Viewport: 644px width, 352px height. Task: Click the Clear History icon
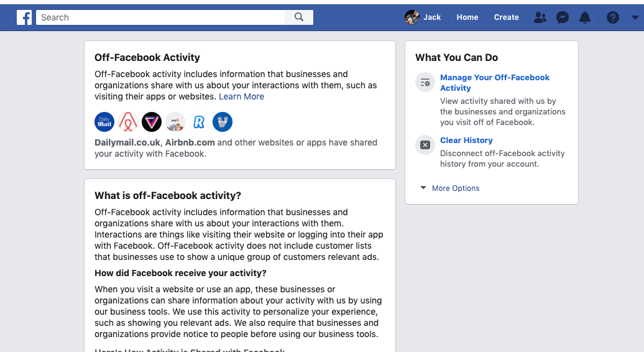pyautogui.click(x=425, y=145)
